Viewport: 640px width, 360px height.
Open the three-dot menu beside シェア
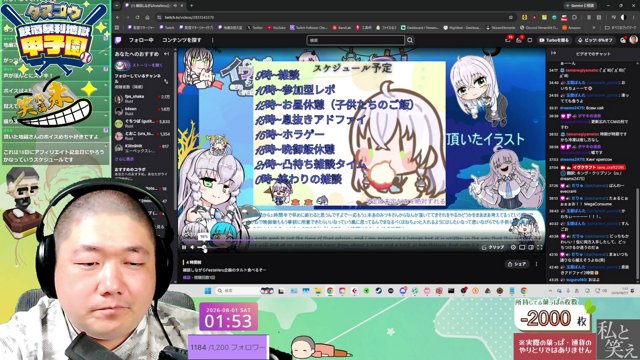[x=536, y=264]
